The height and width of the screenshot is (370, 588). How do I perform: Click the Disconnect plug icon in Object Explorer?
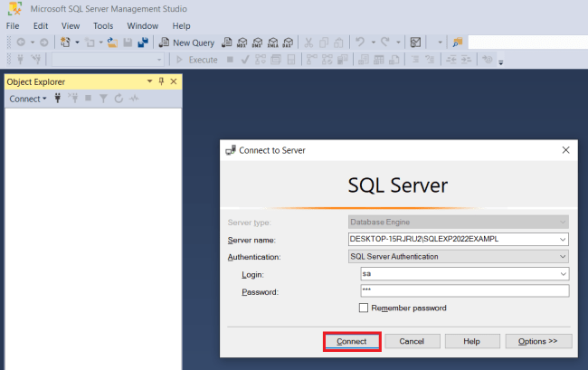[73, 99]
